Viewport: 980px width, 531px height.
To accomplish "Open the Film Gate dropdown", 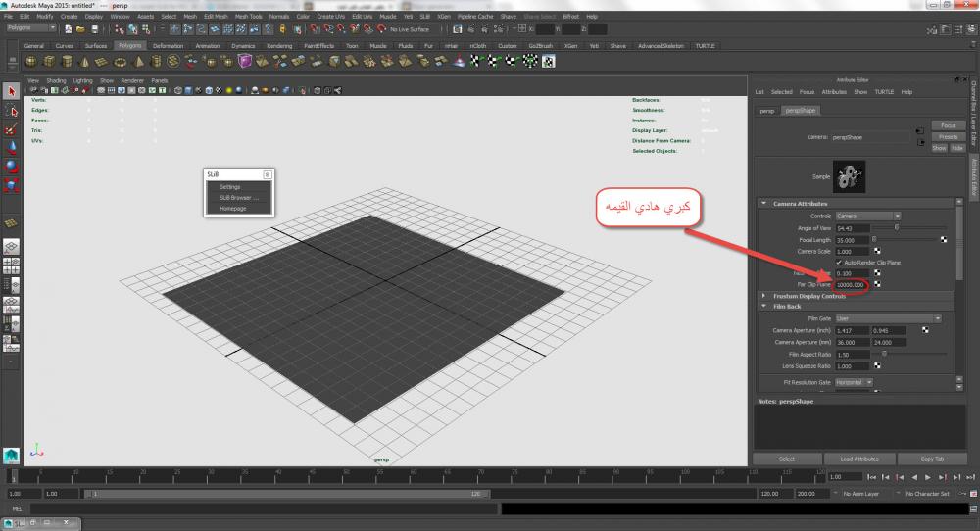I will pyautogui.click(x=888, y=318).
